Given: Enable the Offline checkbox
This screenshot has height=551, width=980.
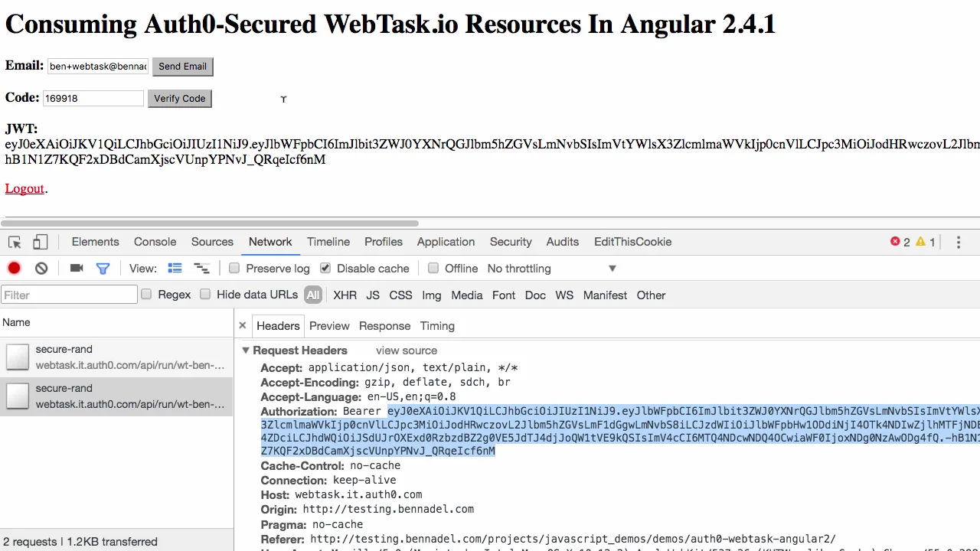Looking at the screenshot, I should coord(433,268).
